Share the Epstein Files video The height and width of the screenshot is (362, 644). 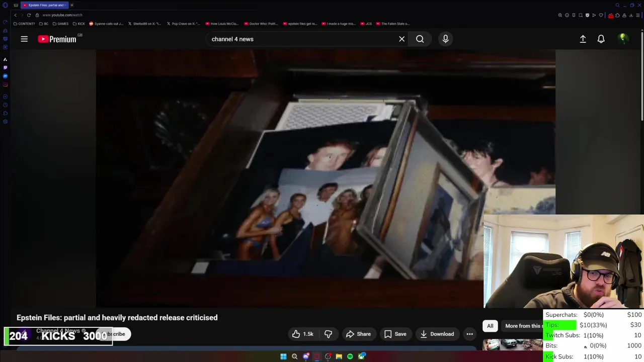click(358, 334)
